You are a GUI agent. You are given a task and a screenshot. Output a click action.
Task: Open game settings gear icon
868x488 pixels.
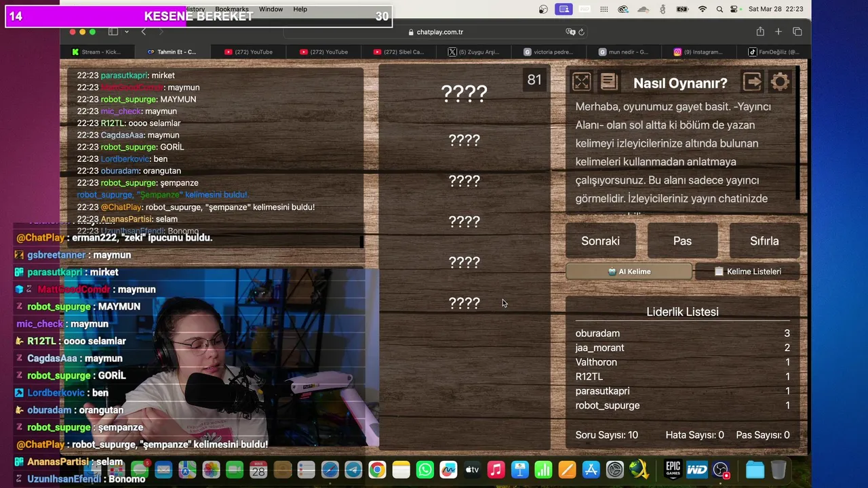coord(780,82)
